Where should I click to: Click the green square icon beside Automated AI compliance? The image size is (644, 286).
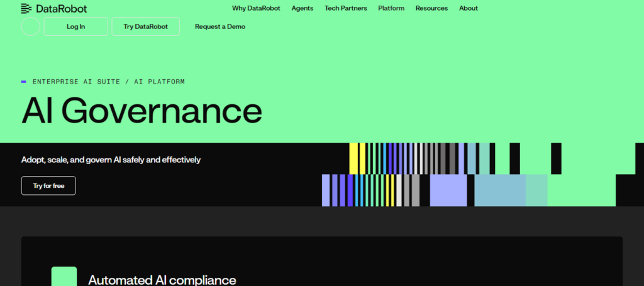point(64,277)
